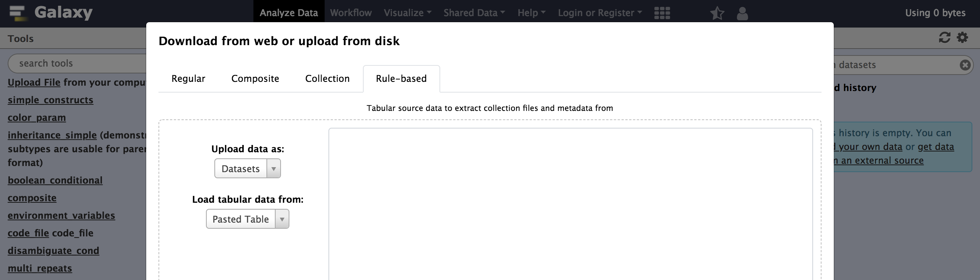This screenshot has height=280, width=980.
Task: Open the Login or Register menu
Action: (x=600, y=13)
